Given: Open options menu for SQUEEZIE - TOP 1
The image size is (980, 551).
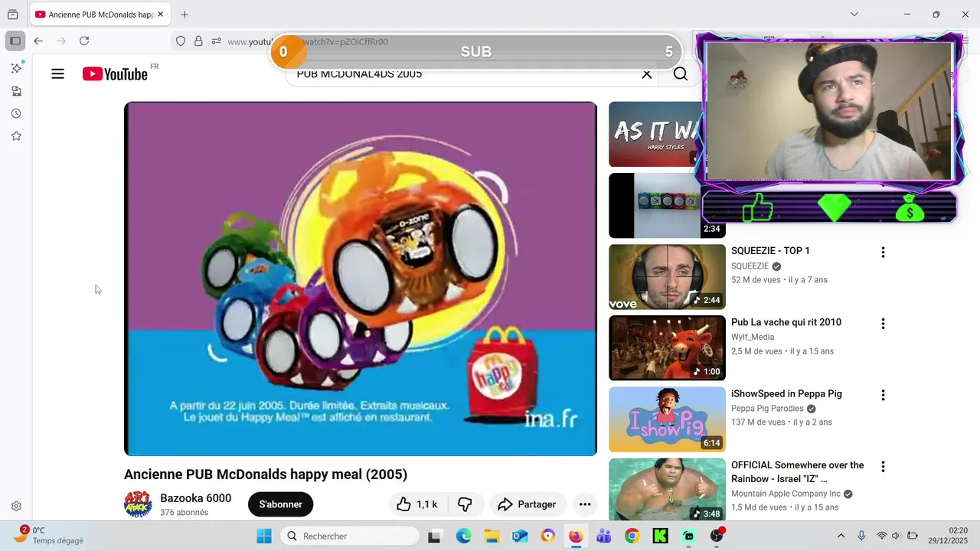Looking at the screenshot, I should click(x=883, y=253).
